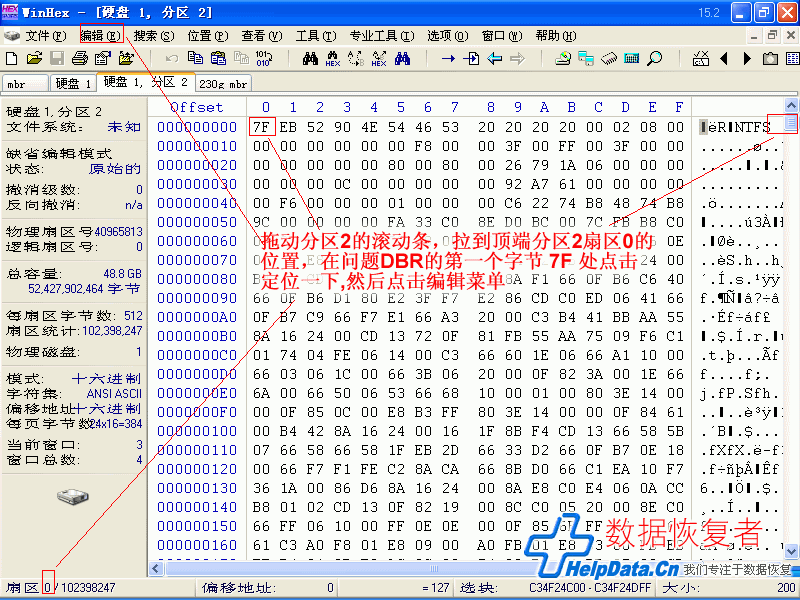Click the 十六进制 mode value
Image resolution: width=800 pixels, height=600 pixels.
106,379
